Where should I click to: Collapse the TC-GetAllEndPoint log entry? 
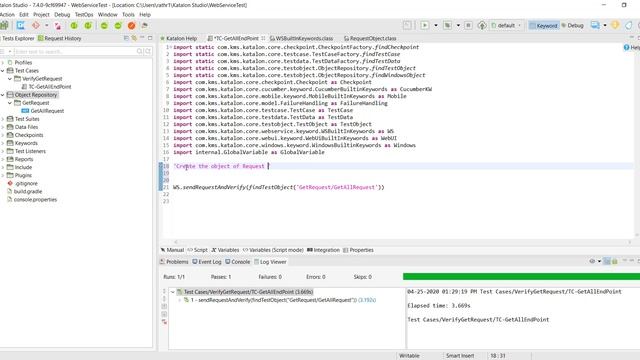pos(173,292)
